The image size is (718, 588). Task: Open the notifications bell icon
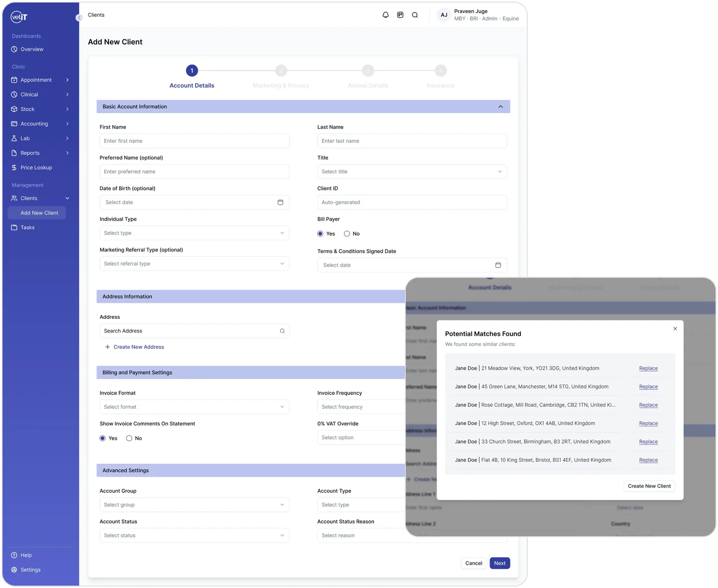pyautogui.click(x=386, y=15)
